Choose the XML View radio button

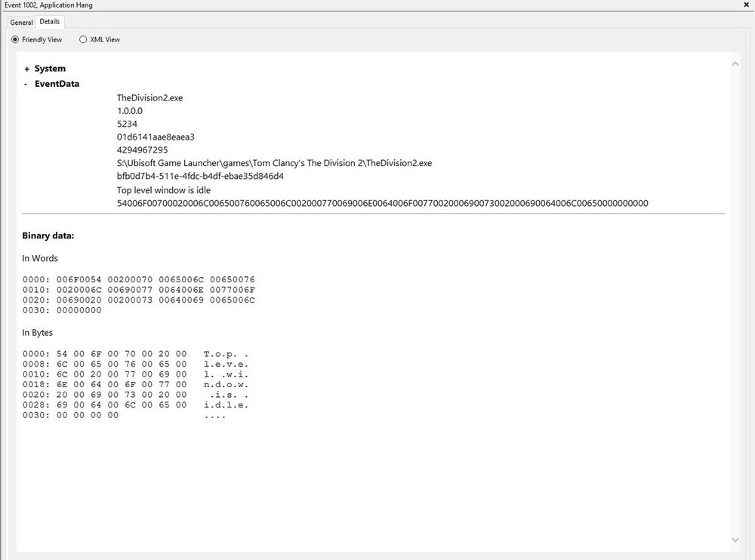coord(83,39)
